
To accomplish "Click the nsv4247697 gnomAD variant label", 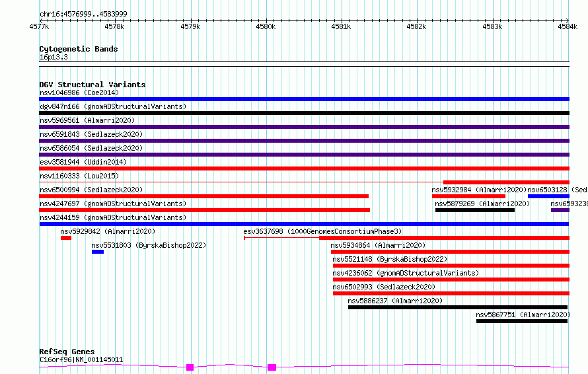I will coord(113,204).
